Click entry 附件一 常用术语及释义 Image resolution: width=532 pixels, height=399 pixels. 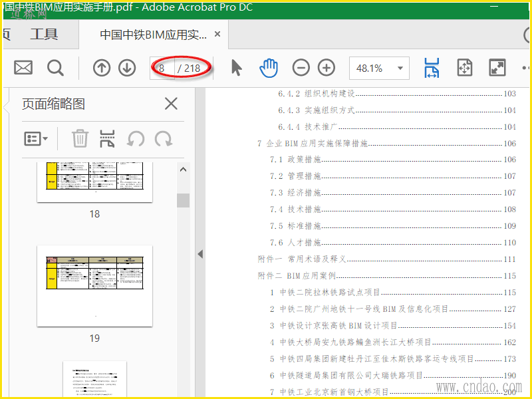click(386, 259)
